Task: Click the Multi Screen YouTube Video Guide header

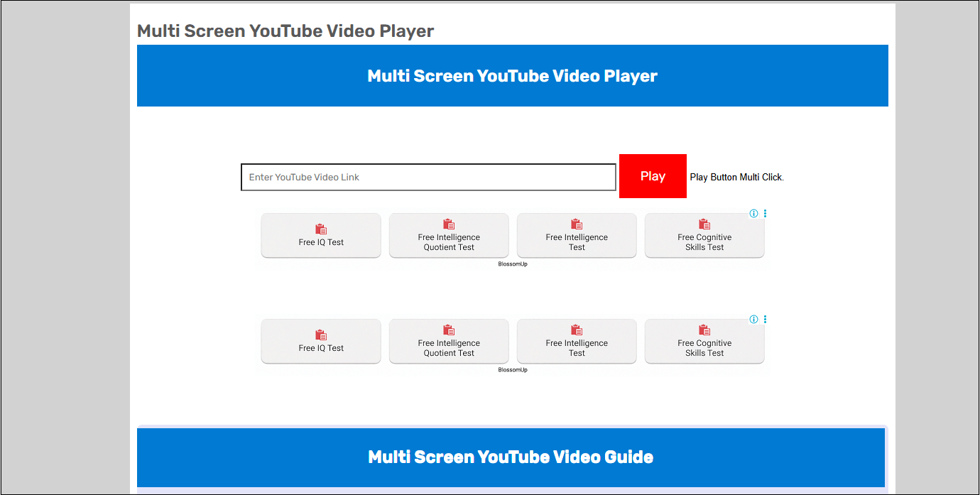Action: (512, 457)
